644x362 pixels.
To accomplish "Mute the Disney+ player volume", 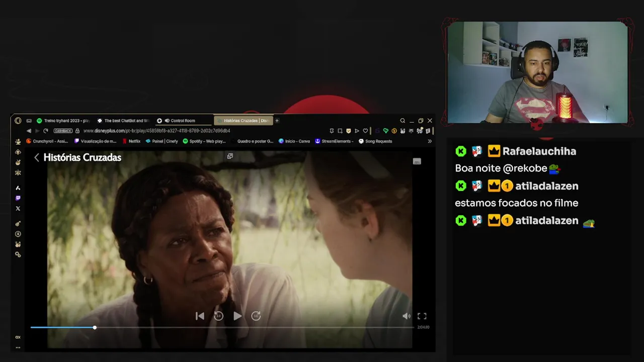I will click(x=406, y=316).
